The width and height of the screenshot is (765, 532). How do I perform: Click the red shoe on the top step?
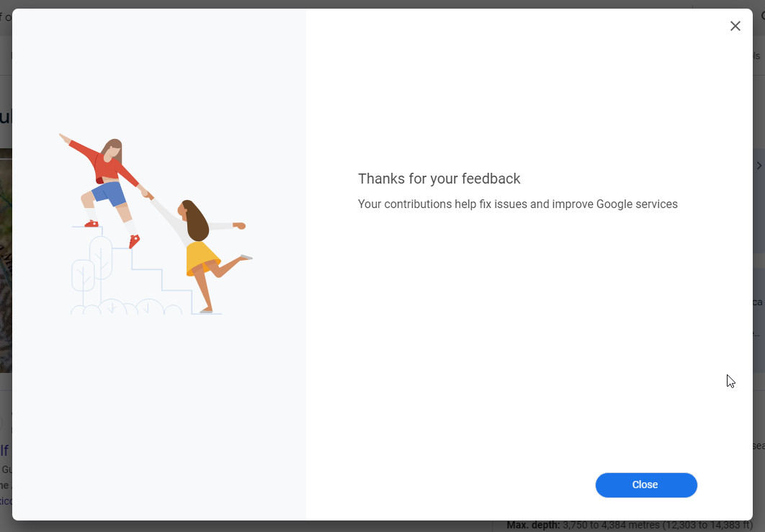pos(91,224)
